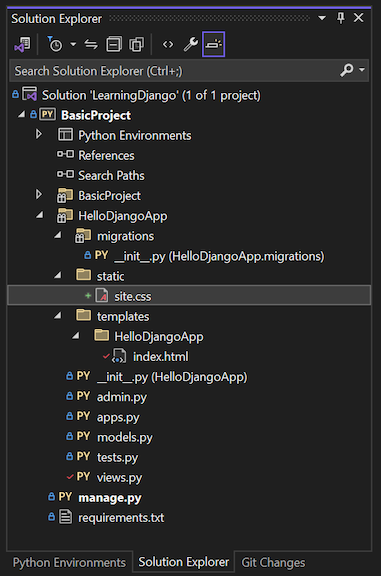This screenshot has height=576, width=381.
Task: Expand the BasicProject package folder
Action: tap(39, 195)
